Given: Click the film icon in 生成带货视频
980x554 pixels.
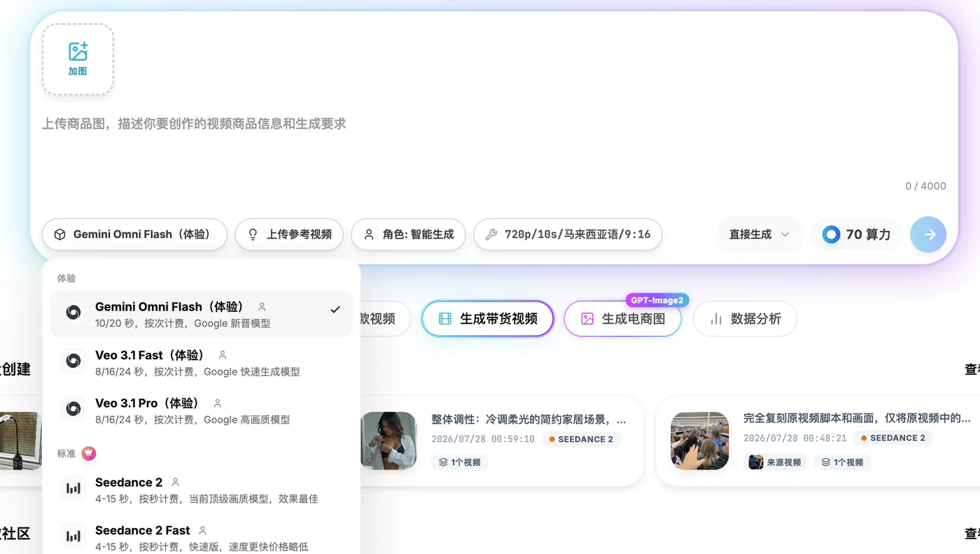Looking at the screenshot, I should tap(445, 319).
